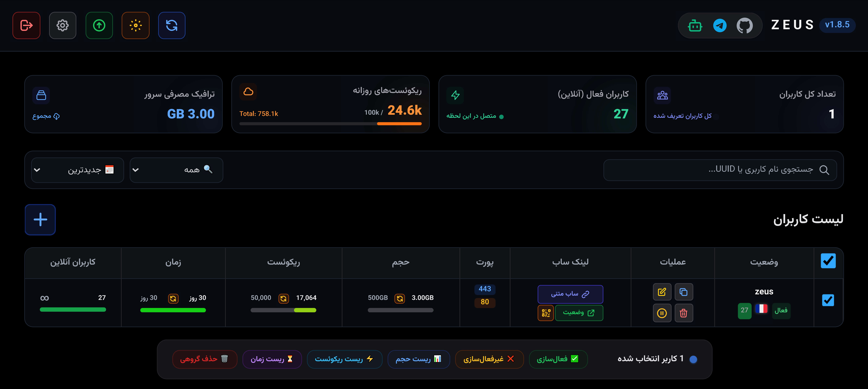868x389 pixels.
Task: Open the GitHub icon link
Action: point(745,26)
